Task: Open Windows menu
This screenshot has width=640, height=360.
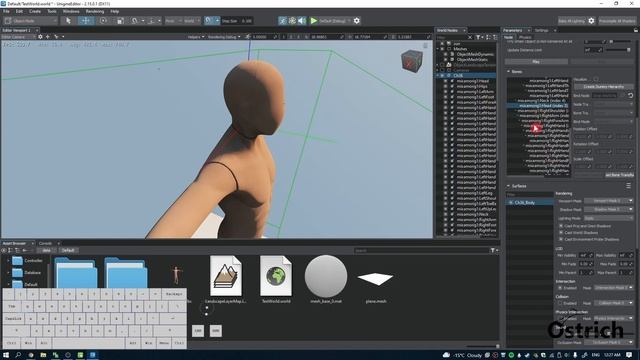Action: 71,11
